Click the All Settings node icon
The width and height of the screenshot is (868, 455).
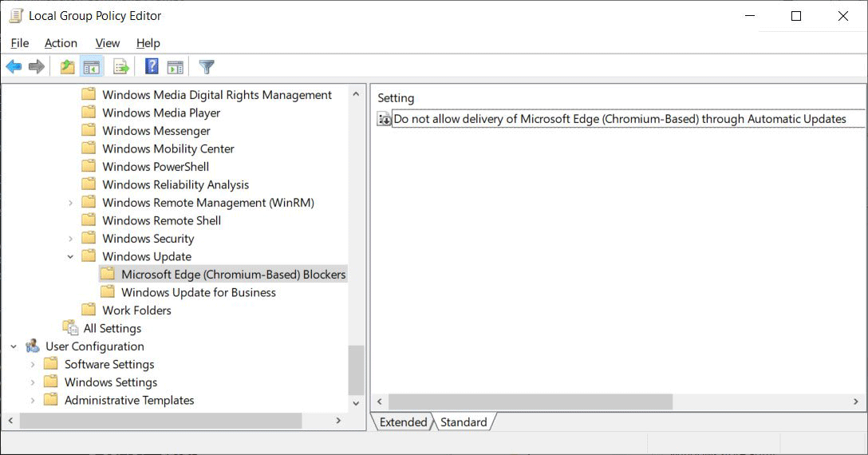click(x=70, y=327)
